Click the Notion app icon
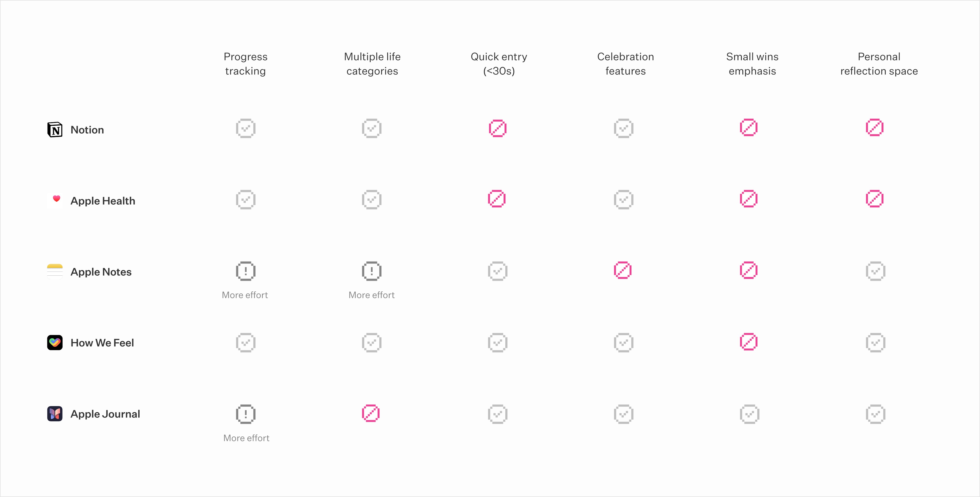 pyautogui.click(x=55, y=130)
